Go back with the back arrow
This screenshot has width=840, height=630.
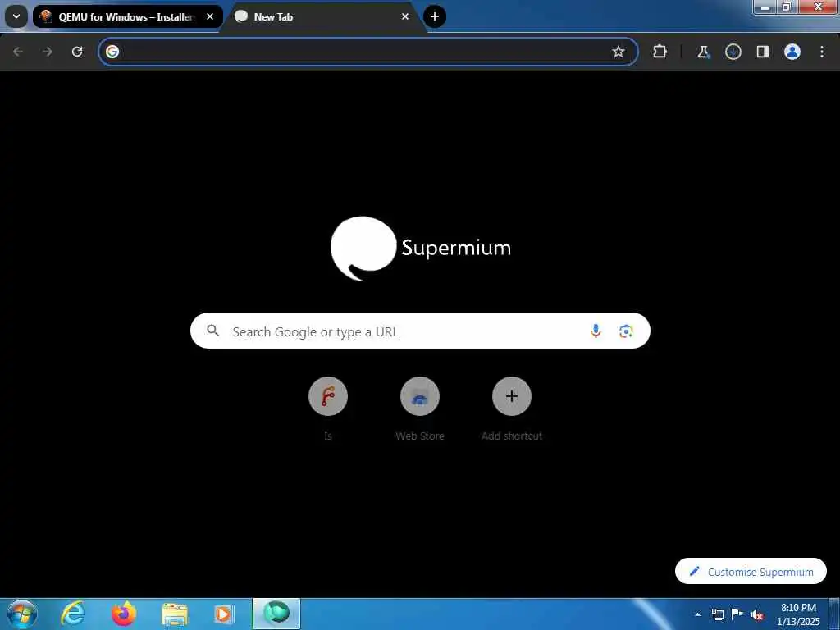[x=18, y=52]
